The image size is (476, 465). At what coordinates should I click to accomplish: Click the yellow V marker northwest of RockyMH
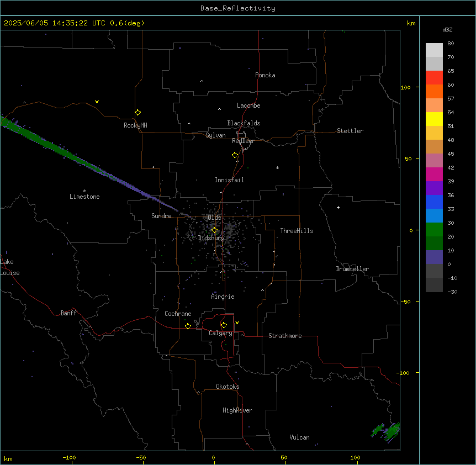coord(97,102)
